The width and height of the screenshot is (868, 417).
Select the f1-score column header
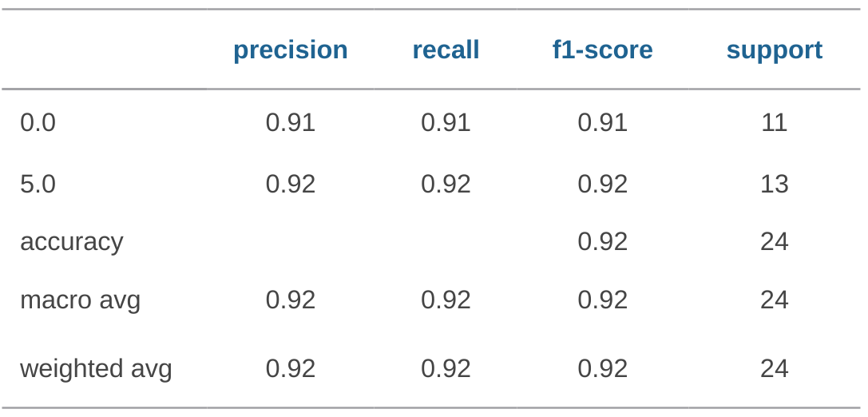point(602,50)
